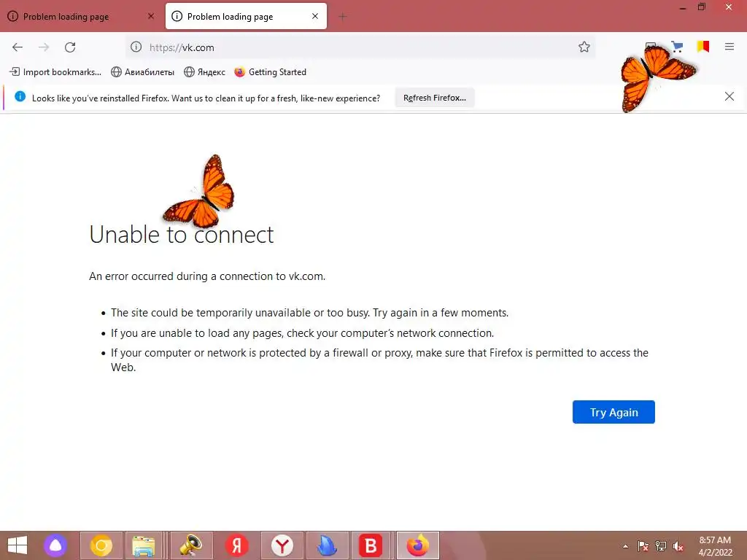Click the Refresh Firefox button
Image resolution: width=747 pixels, height=560 pixels.
435,98
